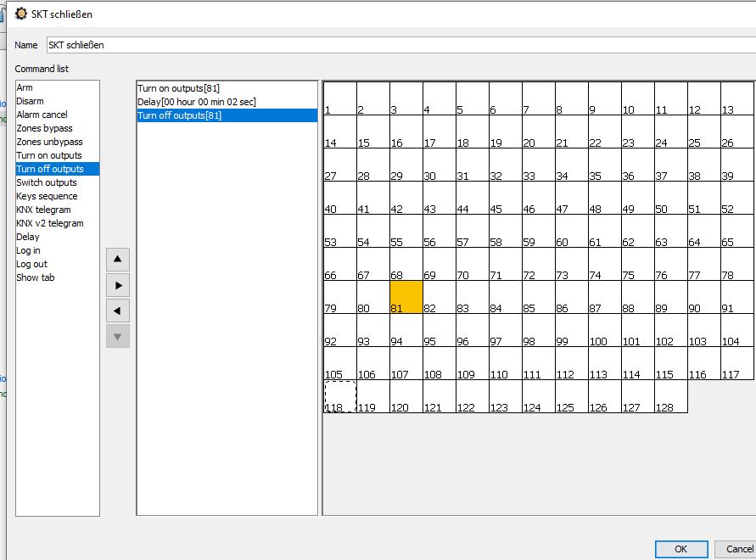Image resolution: width=756 pixels, height=560 pixels.
Task: Choose Arm from the command list
Action: coord(25,87)
